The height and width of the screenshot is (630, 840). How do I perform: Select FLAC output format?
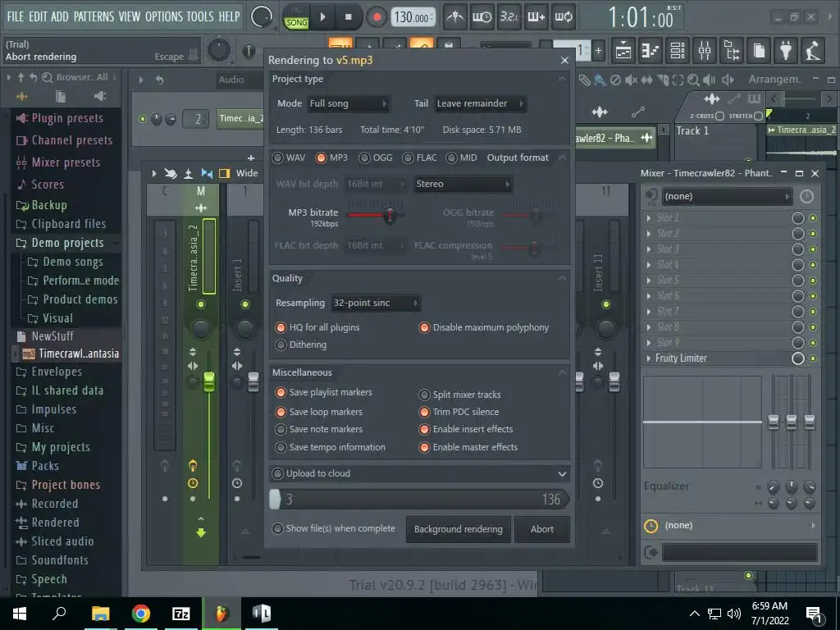tap(419, 157)
